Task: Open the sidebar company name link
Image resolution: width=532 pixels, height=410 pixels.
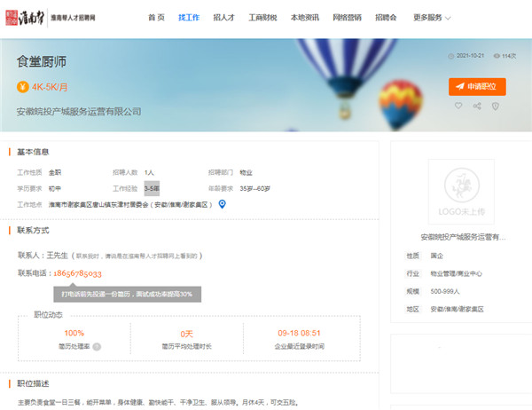Action: (463, 237)
